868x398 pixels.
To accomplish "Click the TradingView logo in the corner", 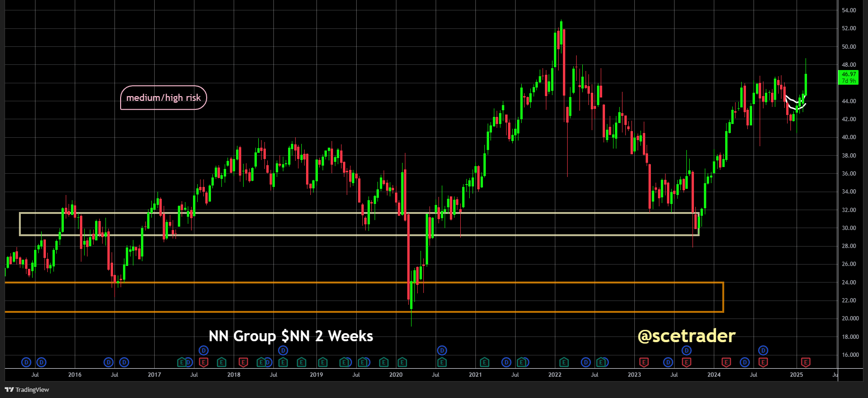I will [x=27, y=389].
